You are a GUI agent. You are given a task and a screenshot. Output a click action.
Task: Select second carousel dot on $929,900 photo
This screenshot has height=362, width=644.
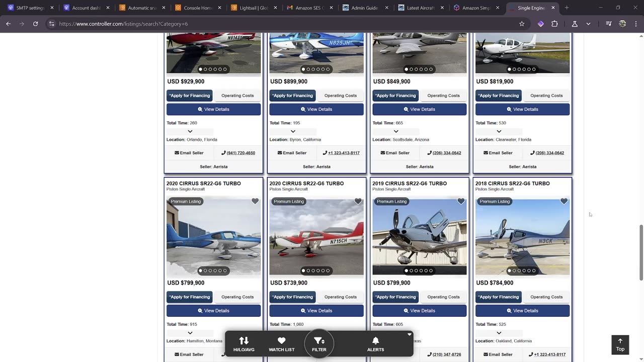pos(205,69)
